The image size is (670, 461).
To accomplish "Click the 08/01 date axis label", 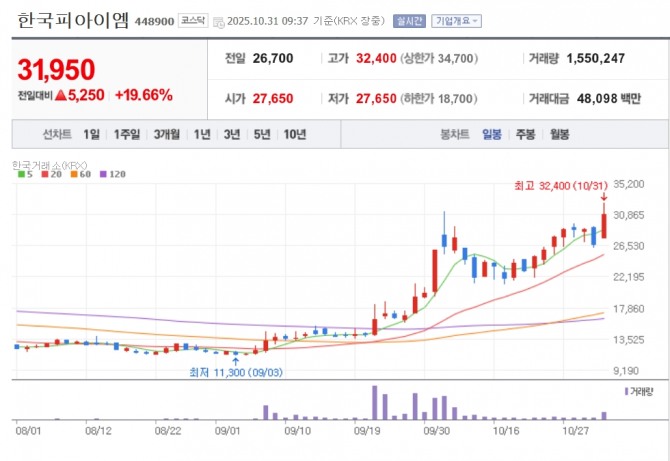I will [28, 430].
